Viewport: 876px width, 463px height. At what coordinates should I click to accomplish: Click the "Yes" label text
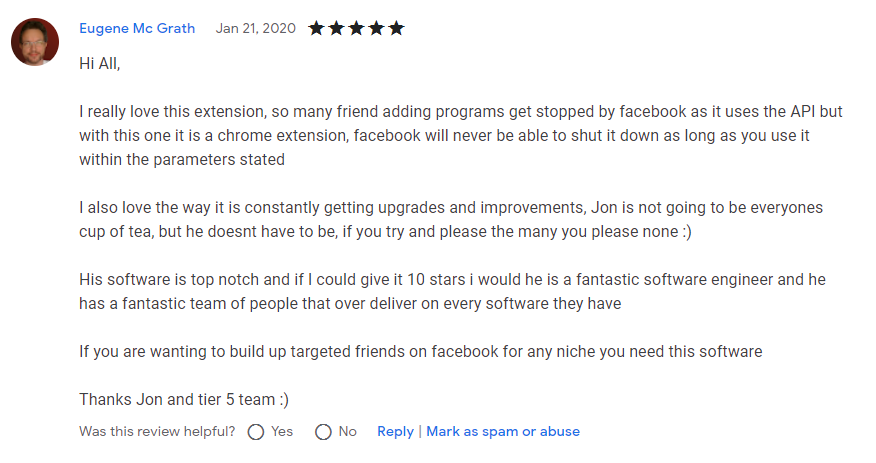tap(282, 432)
